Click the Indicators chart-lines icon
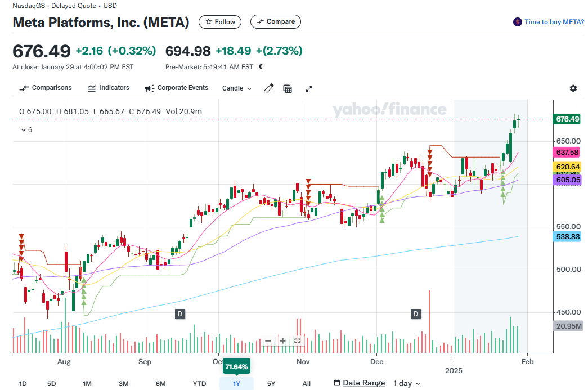The image size is (588, 390). (x=92, y=88)
